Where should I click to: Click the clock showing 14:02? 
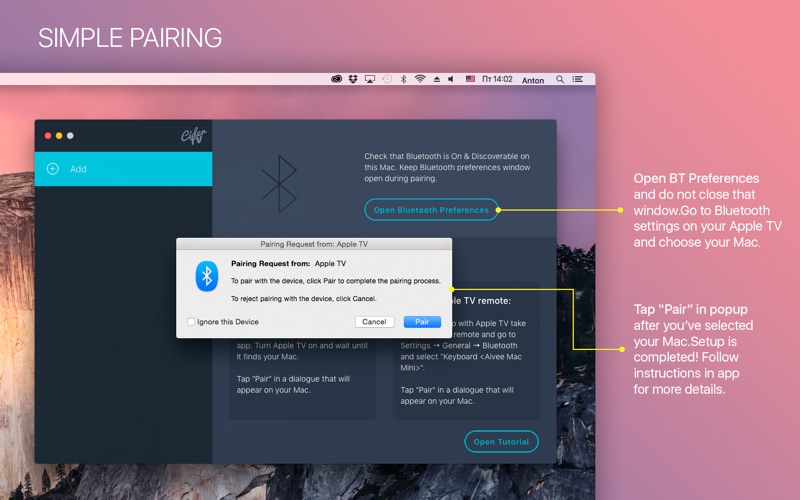[497, 79]
